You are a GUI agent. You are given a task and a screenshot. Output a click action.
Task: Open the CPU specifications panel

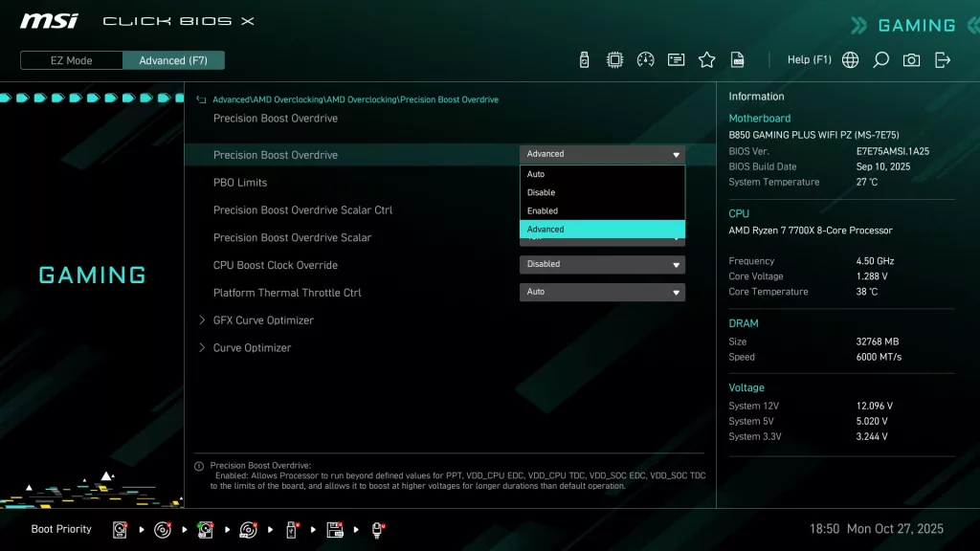click(615, 59)
